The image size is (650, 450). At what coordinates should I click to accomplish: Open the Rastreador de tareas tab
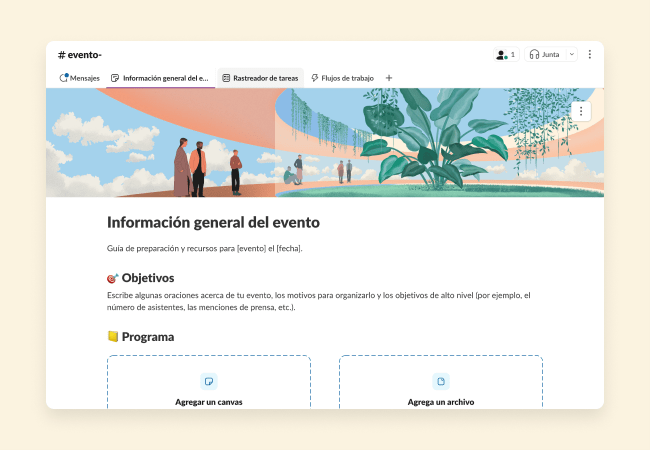point(260,78)
